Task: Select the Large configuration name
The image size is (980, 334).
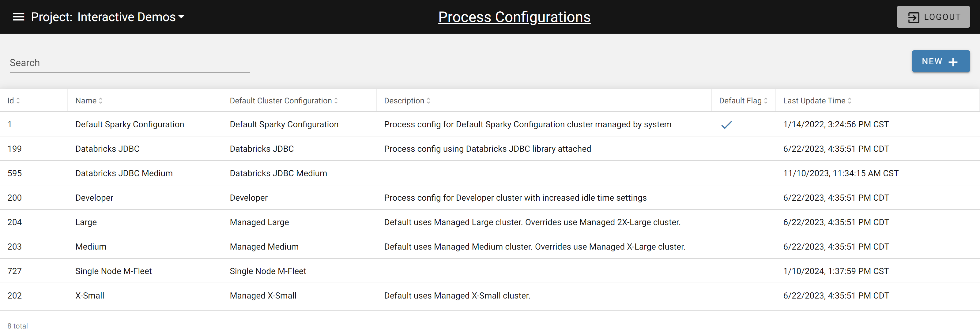Action: pos(86,222)
